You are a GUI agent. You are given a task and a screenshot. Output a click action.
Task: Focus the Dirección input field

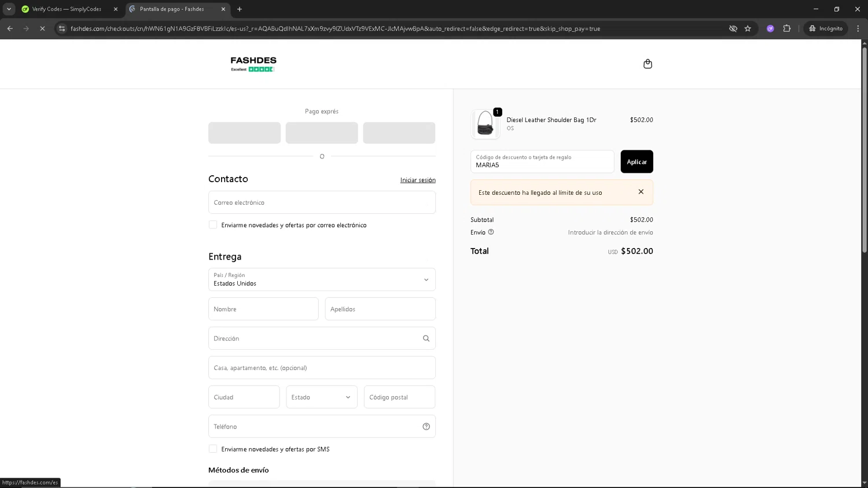pos(322,338)
